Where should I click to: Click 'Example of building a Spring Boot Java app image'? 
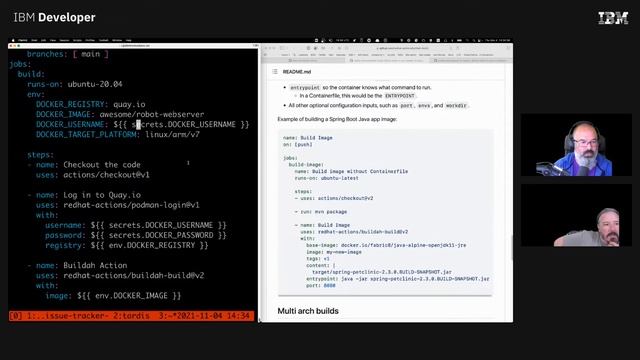(337, 119)
